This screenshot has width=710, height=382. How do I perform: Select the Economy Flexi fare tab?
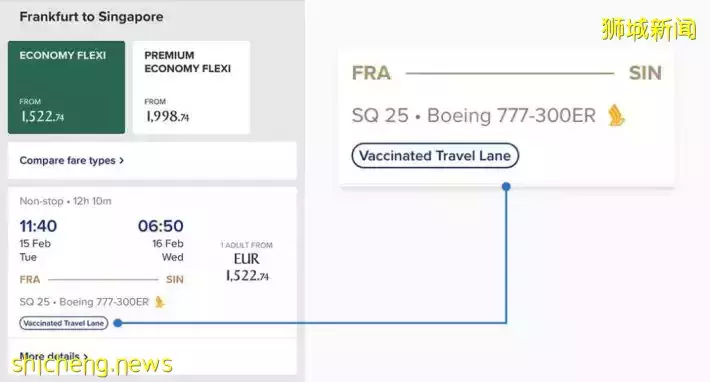pyautogui.click(x=66, y=87)
